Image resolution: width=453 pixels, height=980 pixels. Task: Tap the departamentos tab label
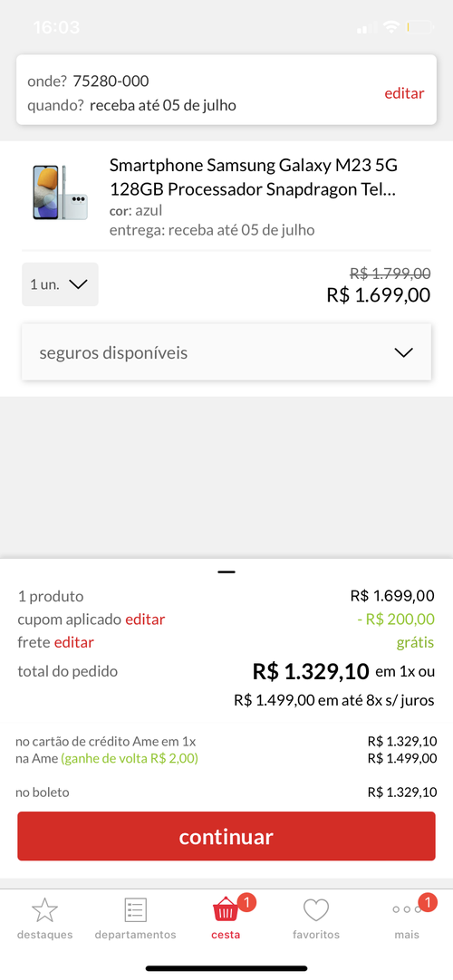point(136,935)
